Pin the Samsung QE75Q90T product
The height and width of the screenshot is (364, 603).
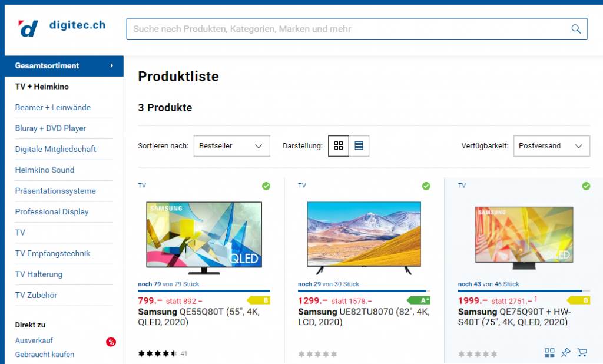click(566, 353)
